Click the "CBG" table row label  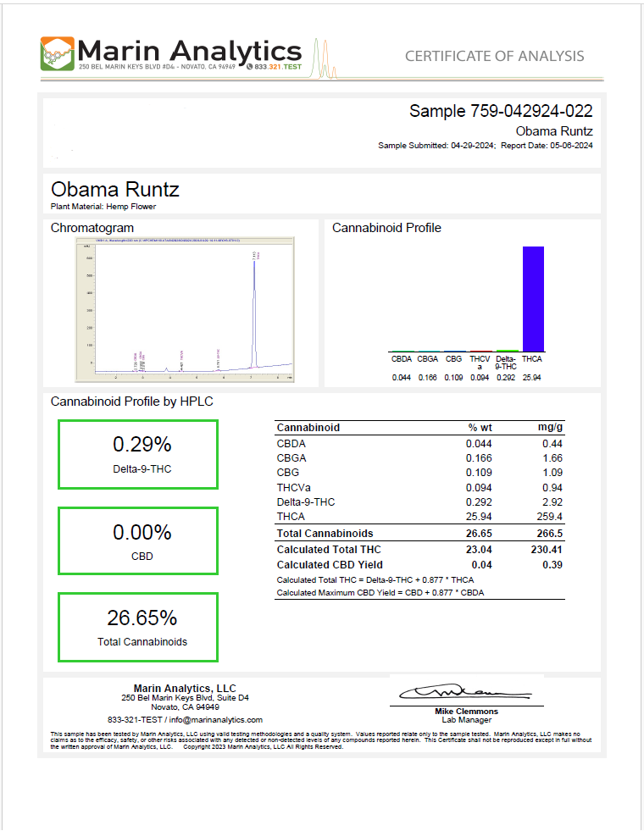click(288, 472)
